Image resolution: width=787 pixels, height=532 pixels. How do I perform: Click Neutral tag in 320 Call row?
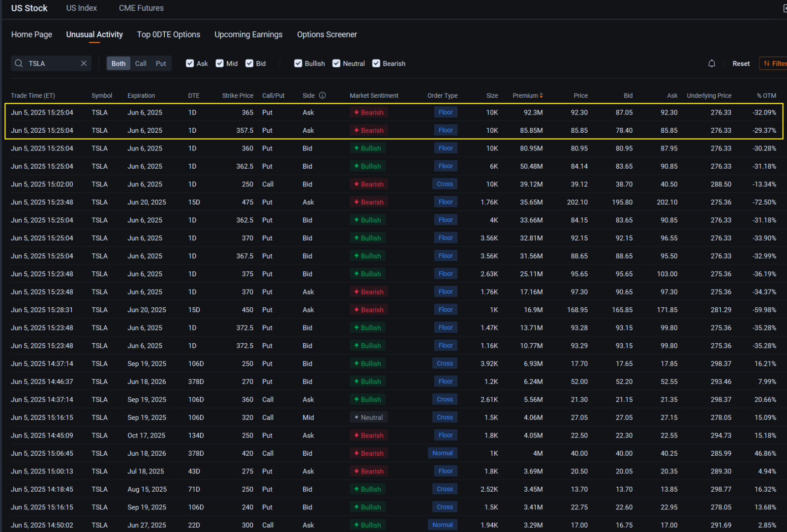[x=369, y=417]
